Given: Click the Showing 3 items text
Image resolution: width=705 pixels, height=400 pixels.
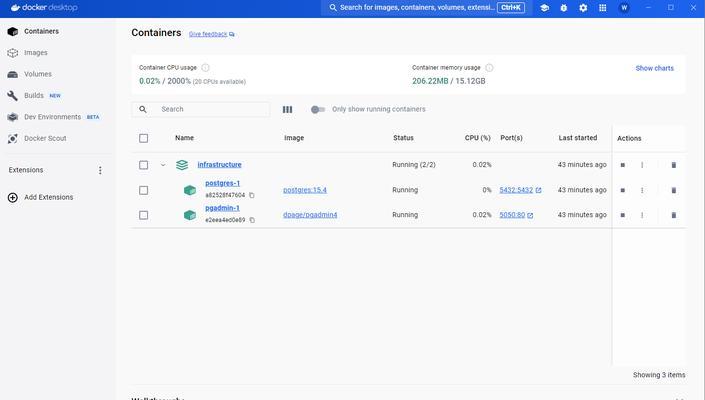Looking at the screenshot, I should pyautogui.click(x=659, y=375).
